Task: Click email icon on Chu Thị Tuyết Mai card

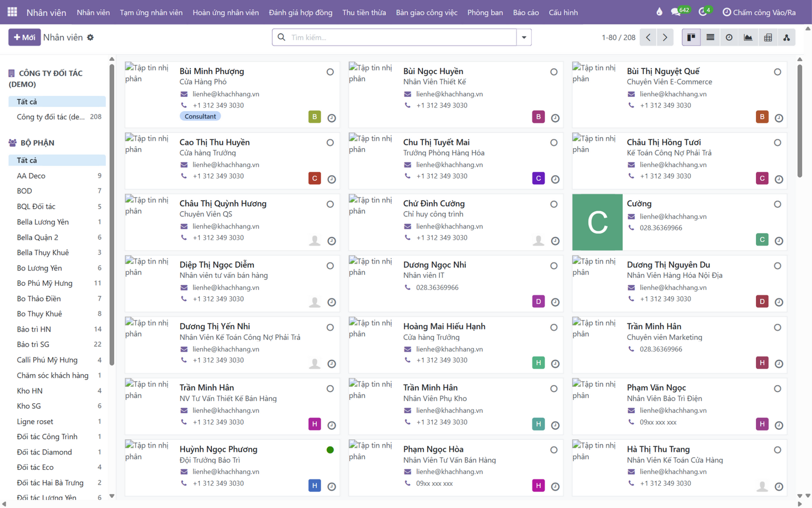Action: point(408,165)
